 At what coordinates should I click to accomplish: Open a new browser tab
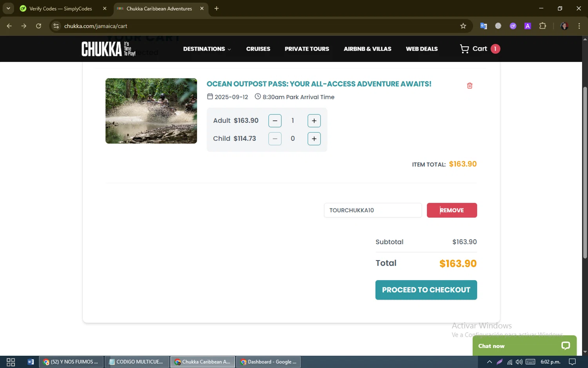tap(216, 9)
